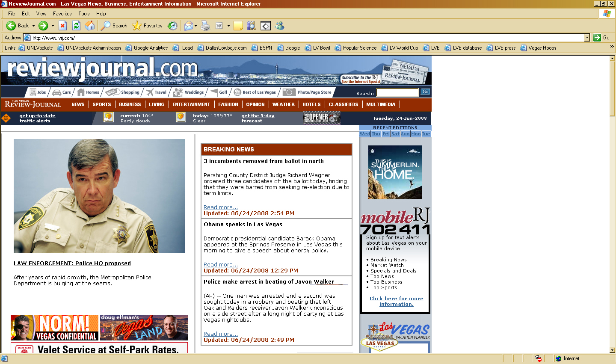Click the Back arrow button
Screen dimensions: 616x364
tap(17, 26)
